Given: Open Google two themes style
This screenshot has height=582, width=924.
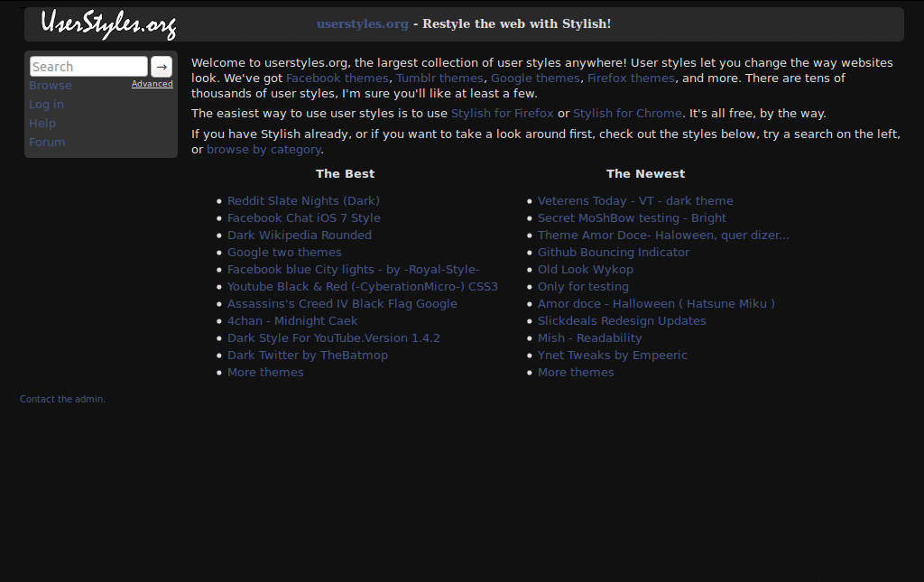Looking at the screenshot, I should (284, 252).
